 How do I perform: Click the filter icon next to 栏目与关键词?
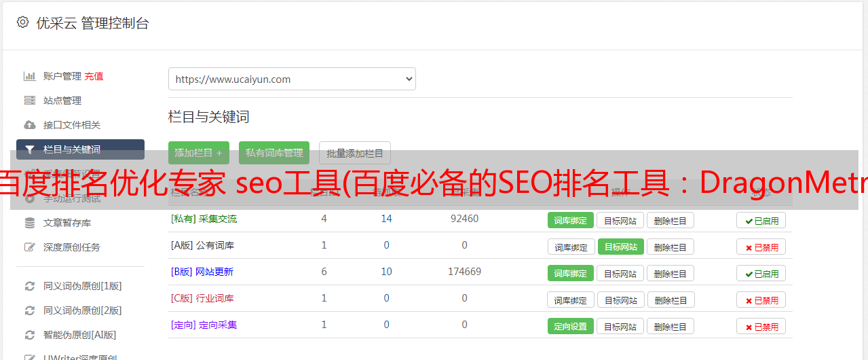point(29,149)
